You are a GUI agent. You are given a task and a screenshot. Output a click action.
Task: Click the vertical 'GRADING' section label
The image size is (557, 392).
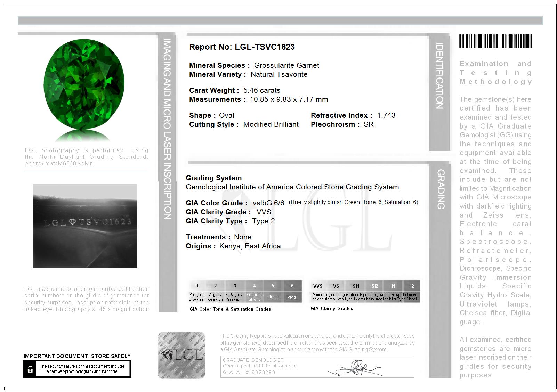coord(441,189)
